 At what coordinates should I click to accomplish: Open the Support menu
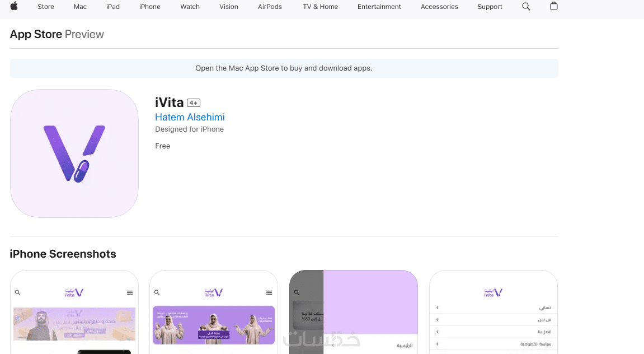click(490, 7)
